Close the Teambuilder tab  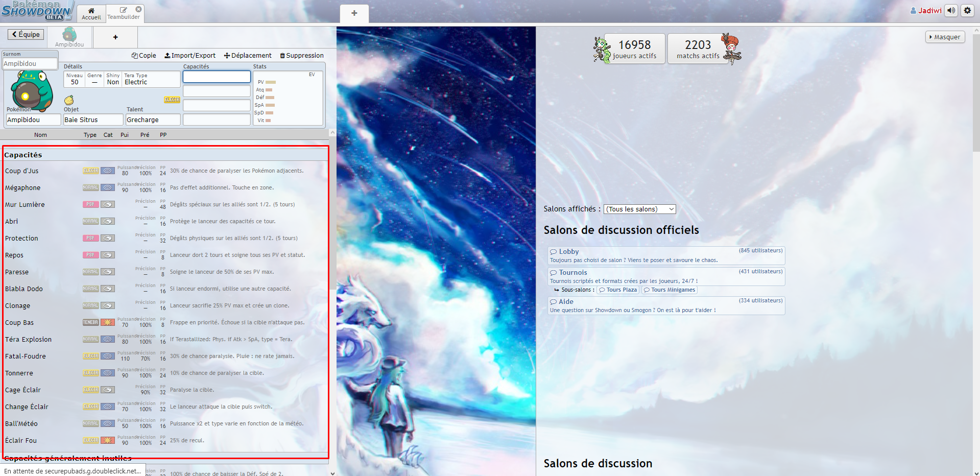[x=138, y=9]
